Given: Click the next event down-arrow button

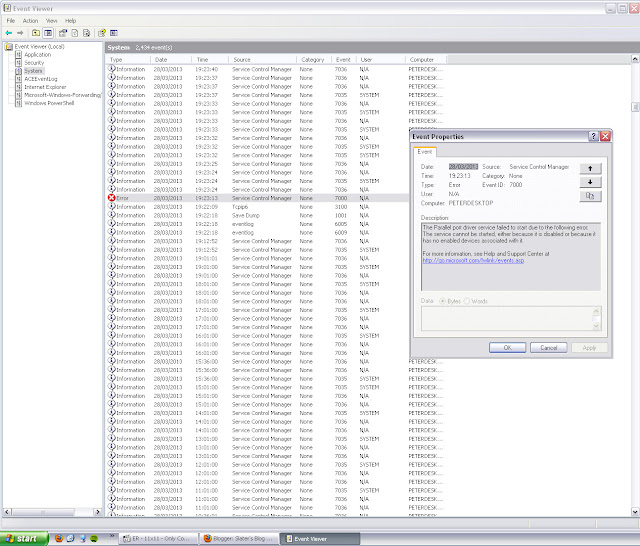Looking at the screenshot, I should [x=590, y=182].
